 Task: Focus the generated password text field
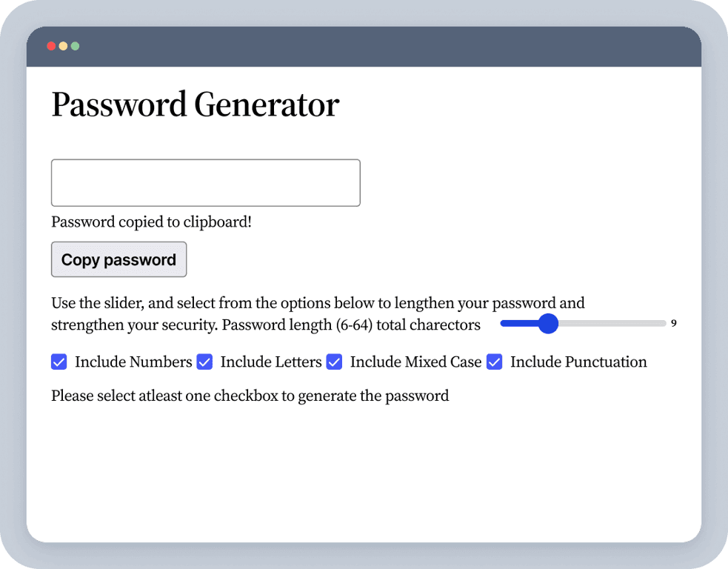[x=205, y=183]
